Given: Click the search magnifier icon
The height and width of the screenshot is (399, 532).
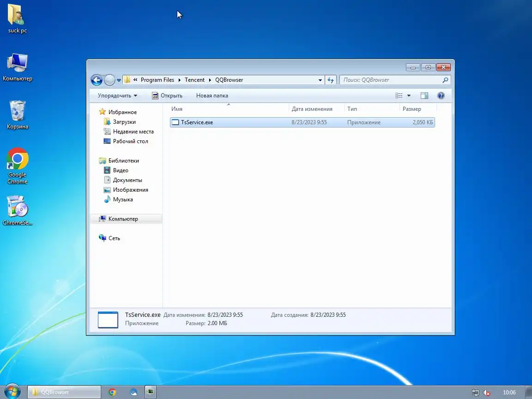Looking at the screenshot, I should [446, 80].
